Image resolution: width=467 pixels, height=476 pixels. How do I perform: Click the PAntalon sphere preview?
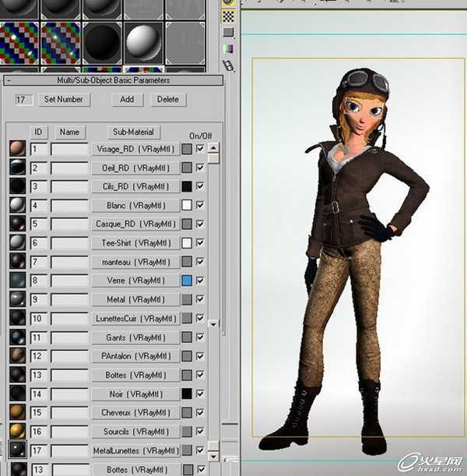[18, 356]
